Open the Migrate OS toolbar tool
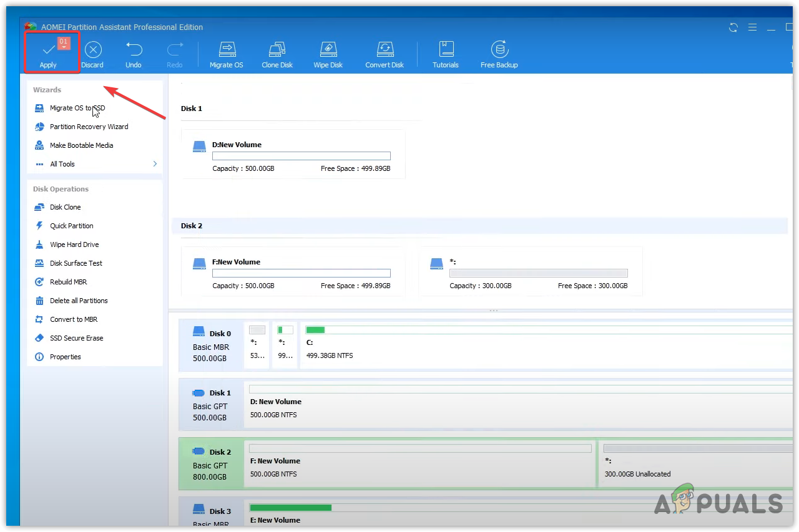The height and width of the screenshot is (532, 799). (226, 54)
